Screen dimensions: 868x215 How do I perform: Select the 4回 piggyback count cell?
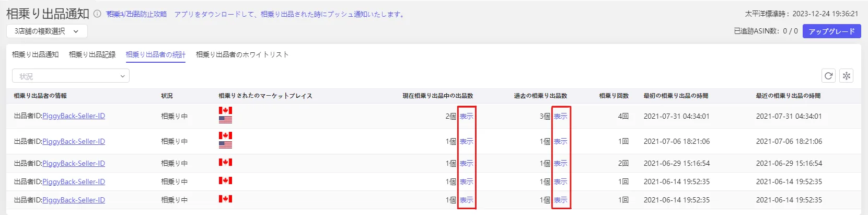(623, 116)
